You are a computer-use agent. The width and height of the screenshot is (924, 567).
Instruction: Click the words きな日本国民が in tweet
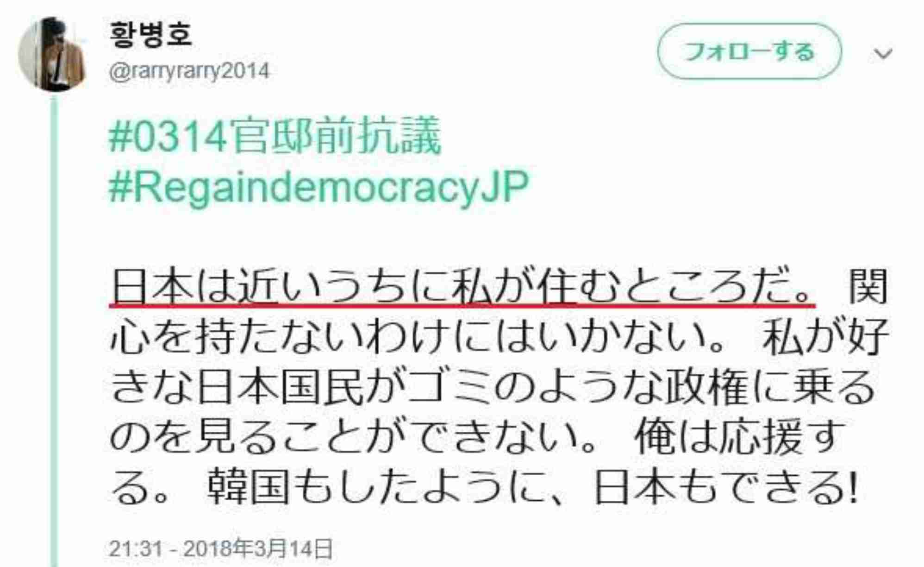258,387
